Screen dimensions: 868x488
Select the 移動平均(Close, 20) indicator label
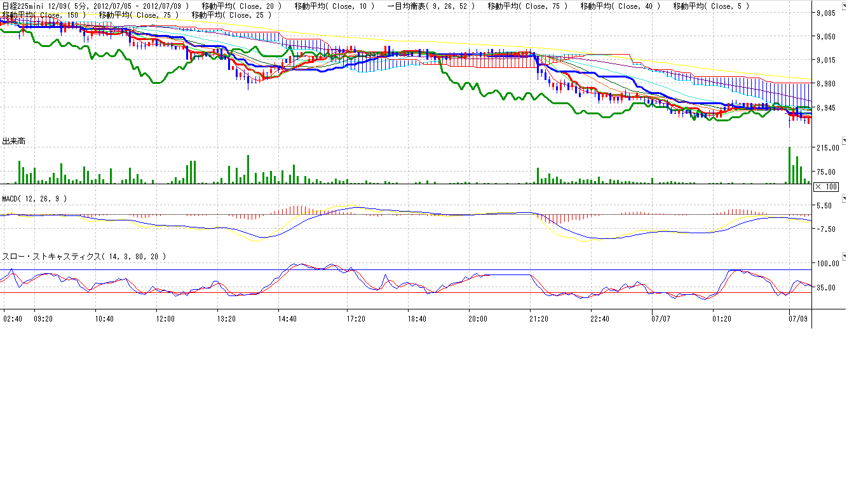(x=237, y=6)
